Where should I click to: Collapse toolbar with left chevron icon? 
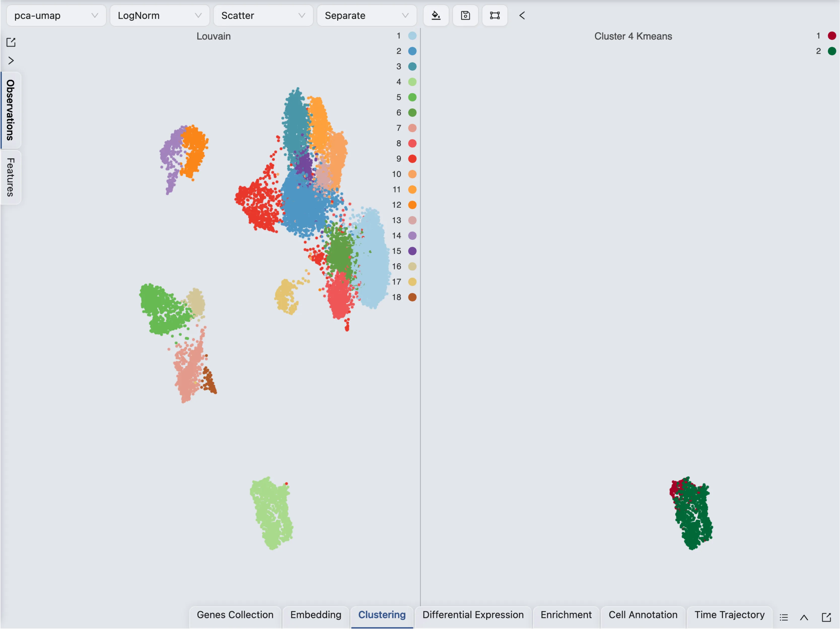(x=522, y=16)
